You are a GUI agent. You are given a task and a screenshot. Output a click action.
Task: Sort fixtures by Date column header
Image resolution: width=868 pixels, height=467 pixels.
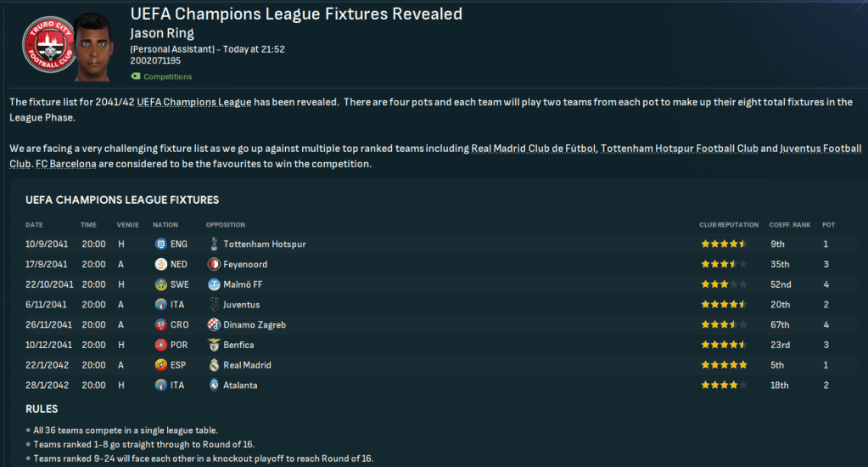pyautogui.click(x=34, y=225)
